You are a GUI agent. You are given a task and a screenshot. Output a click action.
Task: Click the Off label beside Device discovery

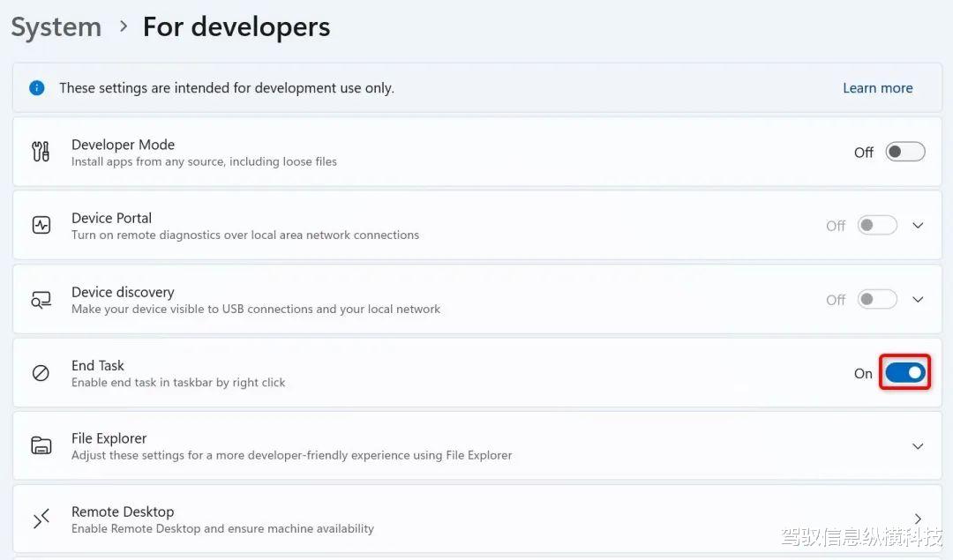(x=836, y=300)
